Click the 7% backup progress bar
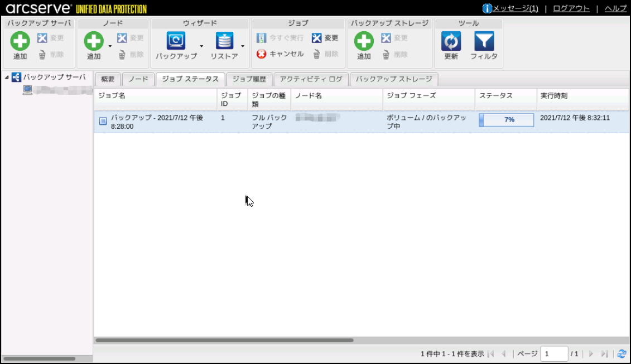The width and height of the screenshot is (631, 364). point(506,120)
